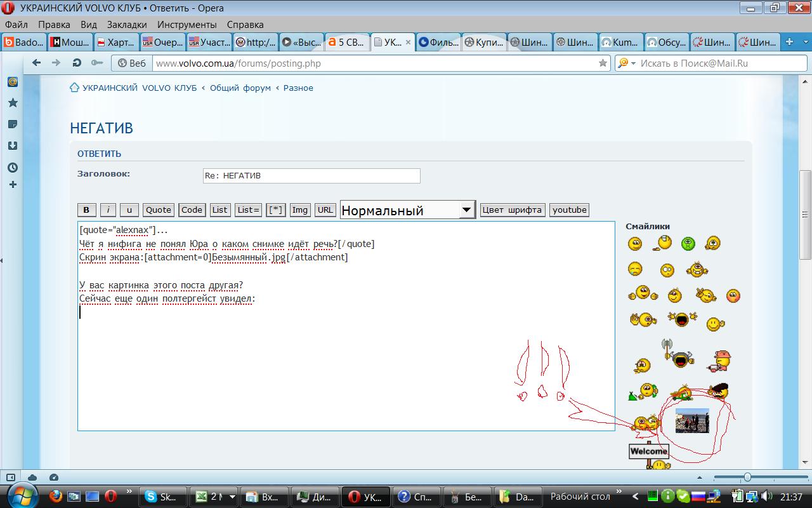Click the browser Back arrow
The image size is (812, 508).
tap(36, 63)
